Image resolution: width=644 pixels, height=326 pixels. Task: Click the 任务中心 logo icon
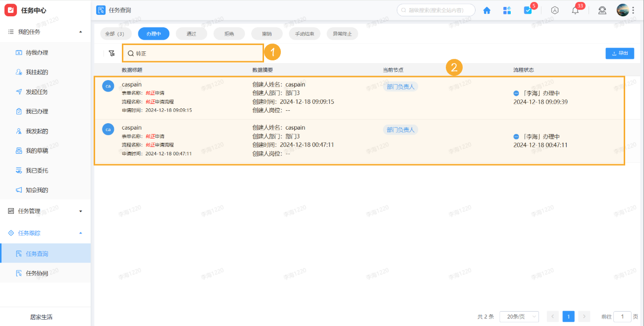(10, 10)
